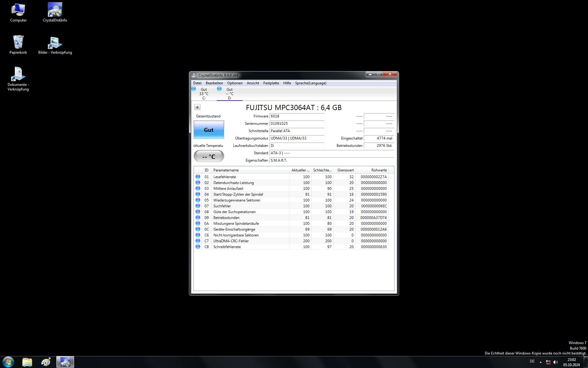Click the previous disk arrow button
Viewport: 588px width, 368px height.
tap(197, 107)
